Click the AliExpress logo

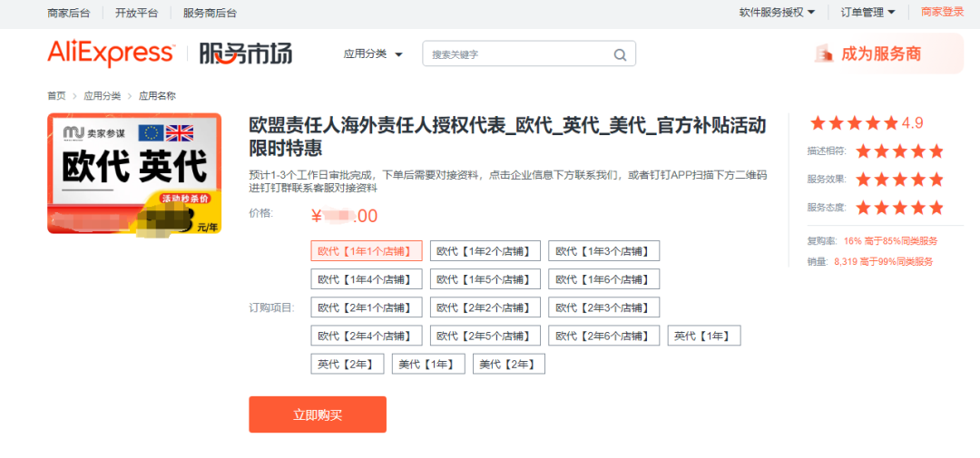[x=111, y=54]
